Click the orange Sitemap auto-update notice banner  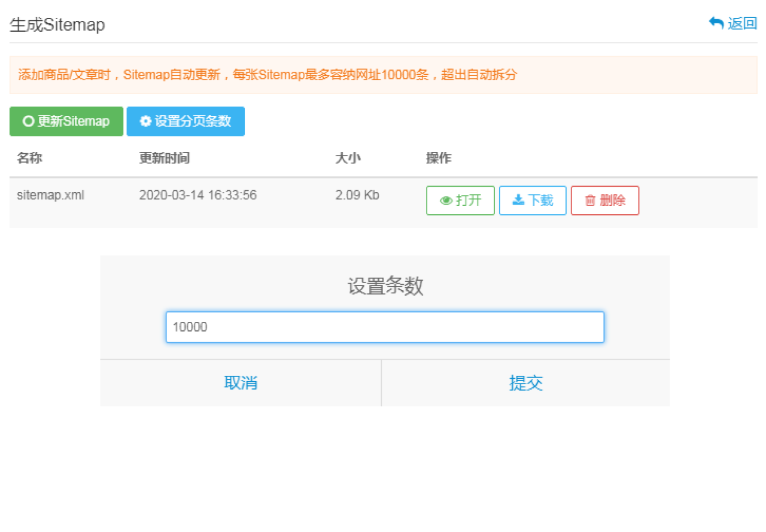point(383,75)
